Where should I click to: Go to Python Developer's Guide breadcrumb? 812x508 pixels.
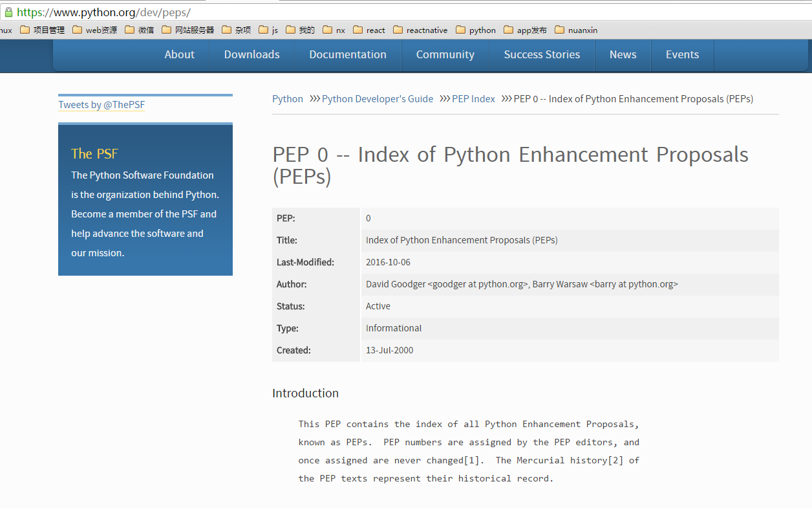pyautogui.click(x=378, y=99)
